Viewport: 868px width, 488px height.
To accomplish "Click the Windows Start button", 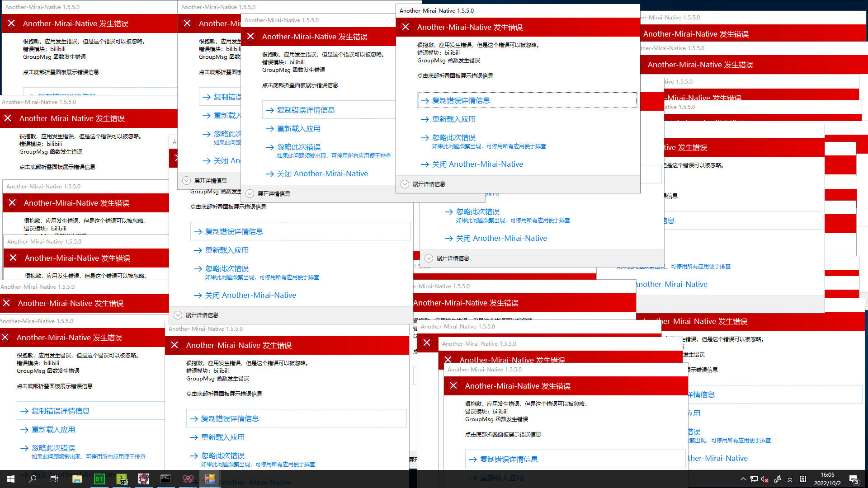I will [10, 479].
